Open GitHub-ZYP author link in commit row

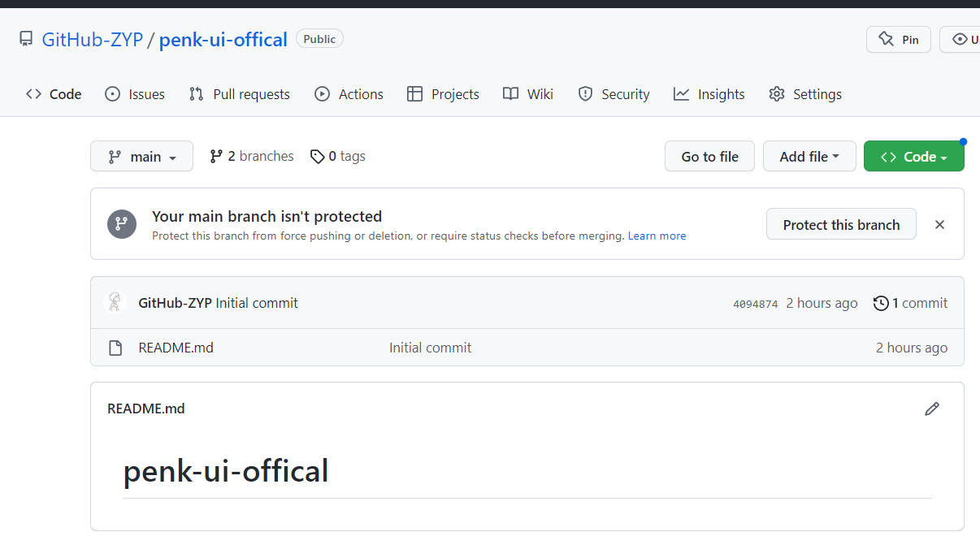[x=176, y=303]
